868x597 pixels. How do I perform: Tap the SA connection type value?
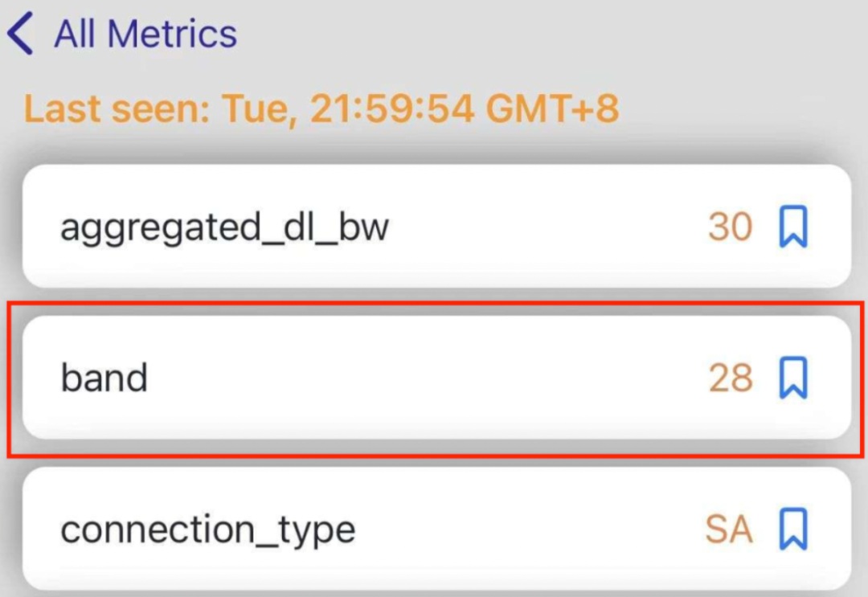tap(729, 530)
